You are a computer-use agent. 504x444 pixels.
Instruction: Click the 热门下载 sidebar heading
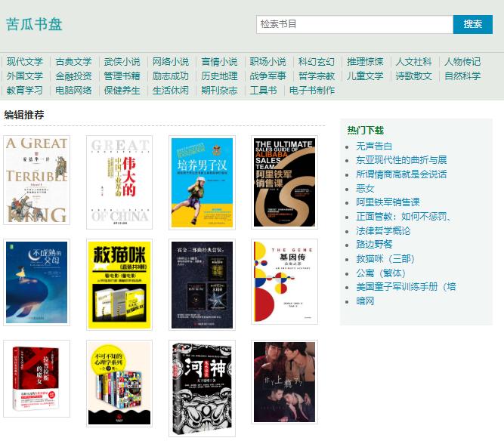coord(366,131)
